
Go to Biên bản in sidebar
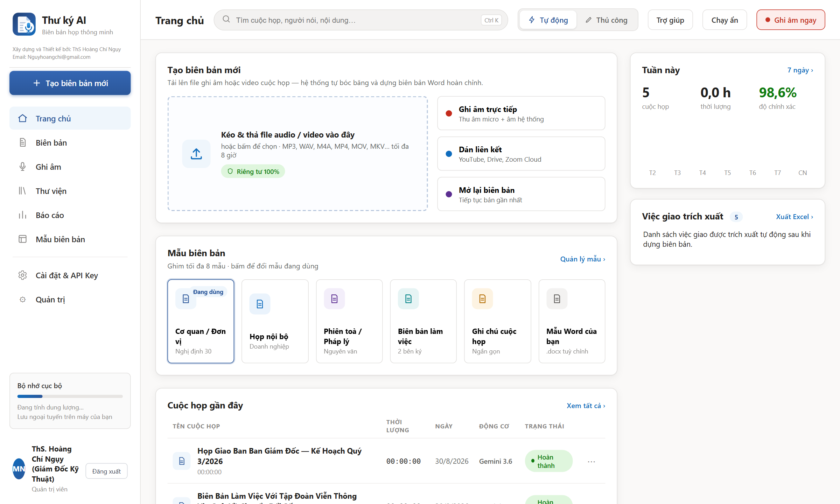pyautogui.click(x=70, y=143)
